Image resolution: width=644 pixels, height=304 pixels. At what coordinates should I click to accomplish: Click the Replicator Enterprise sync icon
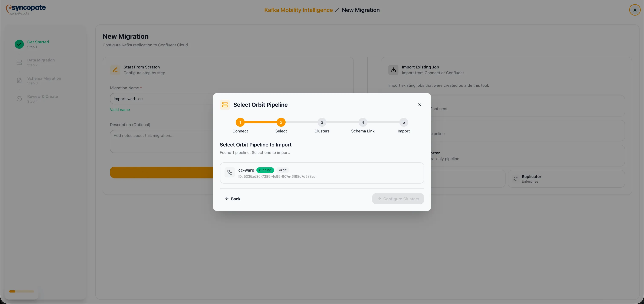(x=516, y=179)
